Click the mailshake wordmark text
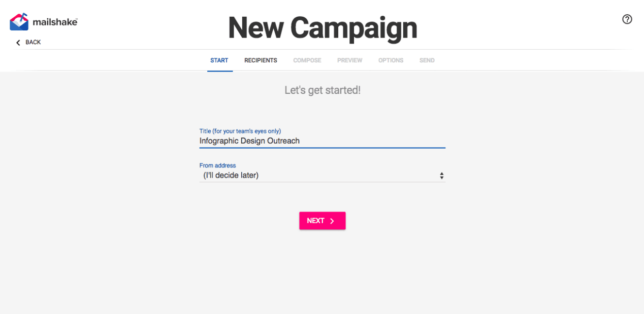 click(55, 22)
